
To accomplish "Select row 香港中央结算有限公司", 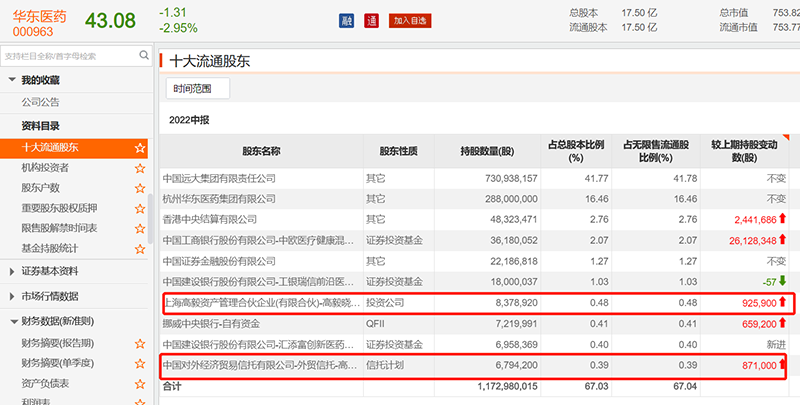I will click(x=474, y=220).
